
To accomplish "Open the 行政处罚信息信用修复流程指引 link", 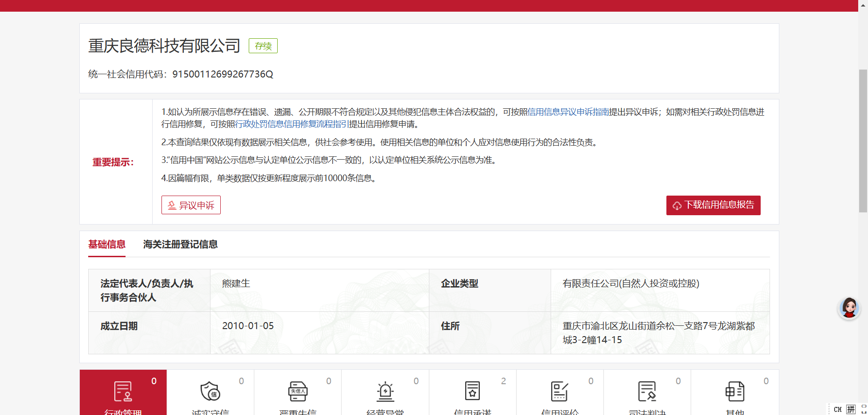I will [x=291, y=124].
